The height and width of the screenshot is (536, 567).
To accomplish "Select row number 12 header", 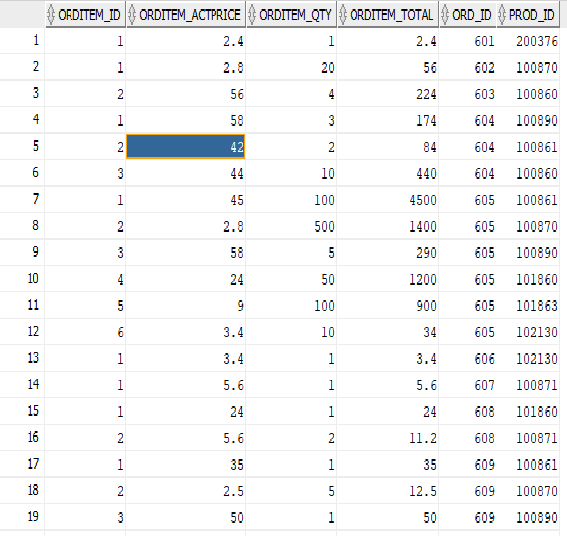I will pyautogui.click(x=22, y=331).
